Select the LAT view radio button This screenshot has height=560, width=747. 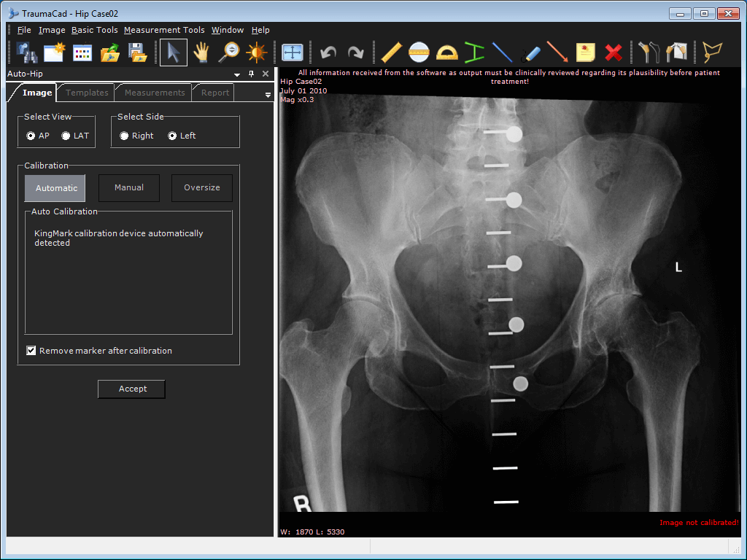[x=66, y=136]
